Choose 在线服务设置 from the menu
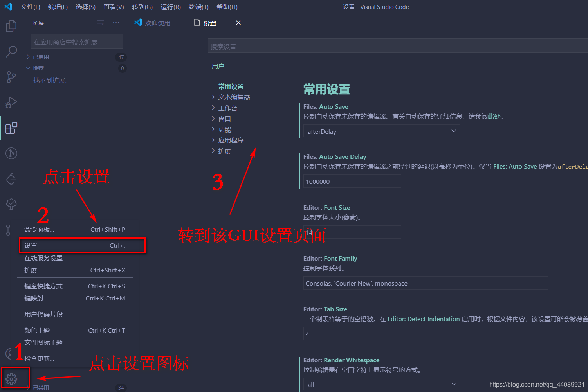 pos(75,258)
